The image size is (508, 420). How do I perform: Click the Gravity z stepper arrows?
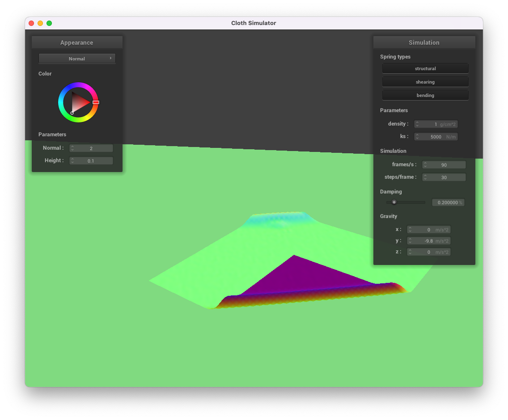coord(410,252)
